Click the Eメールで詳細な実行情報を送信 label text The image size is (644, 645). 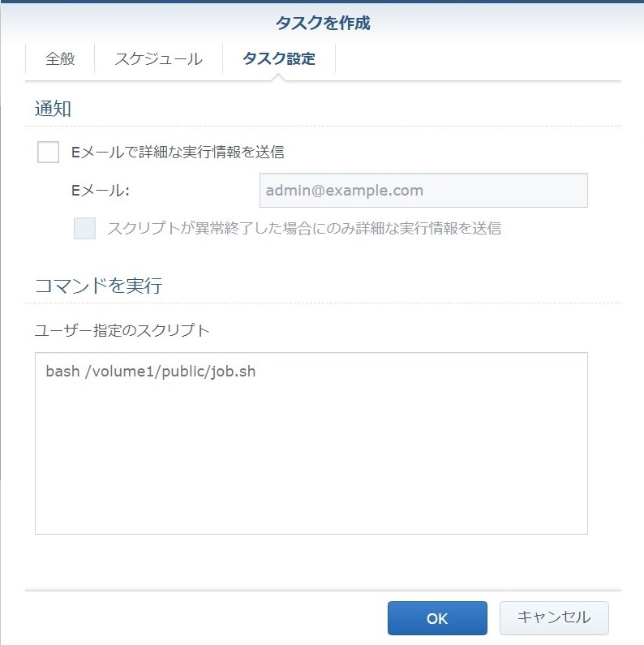click(x=178, y=152)
